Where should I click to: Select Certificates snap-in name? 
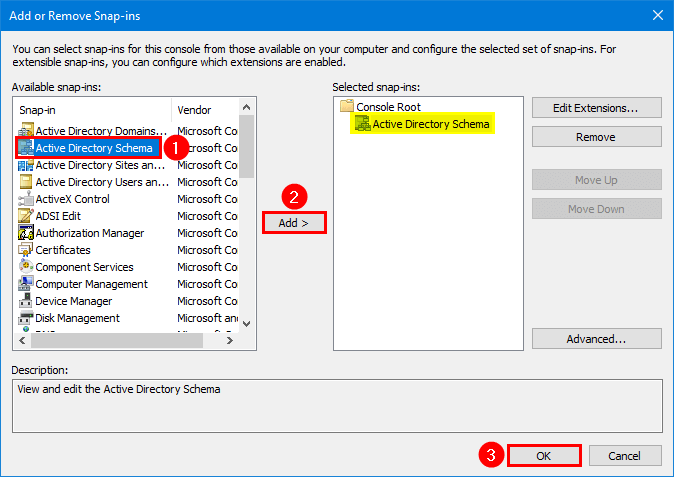63,250
